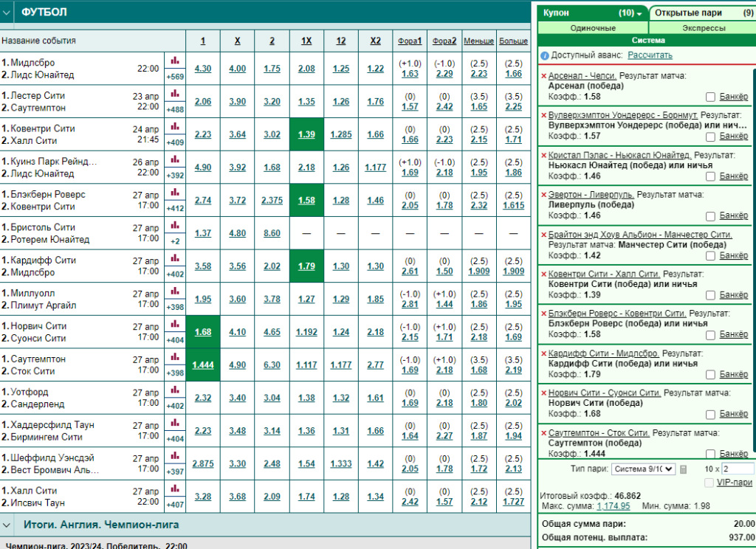Select the Система tab

click(x=648, y=41)
